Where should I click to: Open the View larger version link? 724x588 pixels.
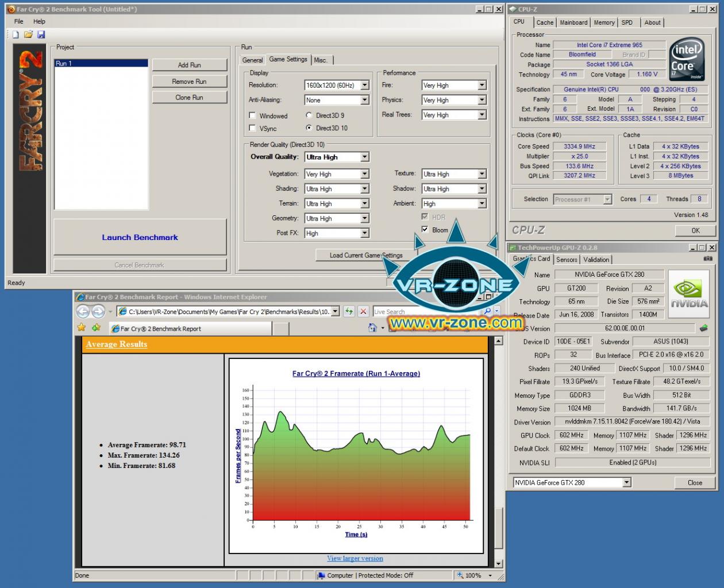tap(355, 558)
